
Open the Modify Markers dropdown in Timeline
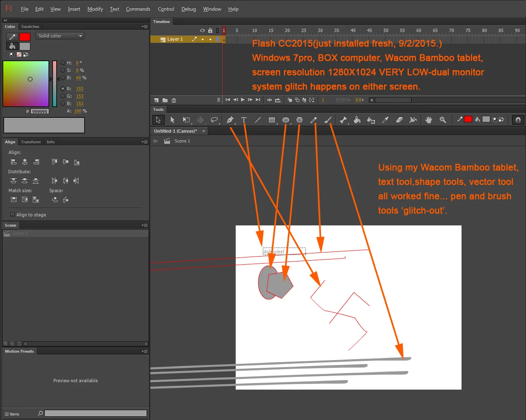coord(312,100)
